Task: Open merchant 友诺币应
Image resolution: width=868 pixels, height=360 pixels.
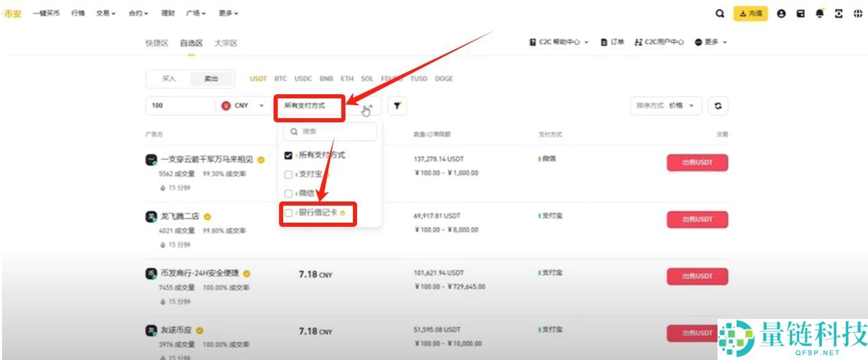Action: pos(177,330)
